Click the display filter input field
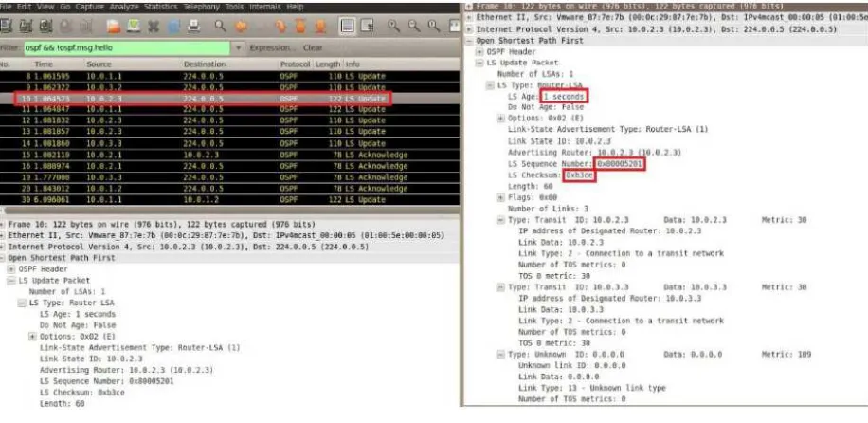 coord(127,48)
